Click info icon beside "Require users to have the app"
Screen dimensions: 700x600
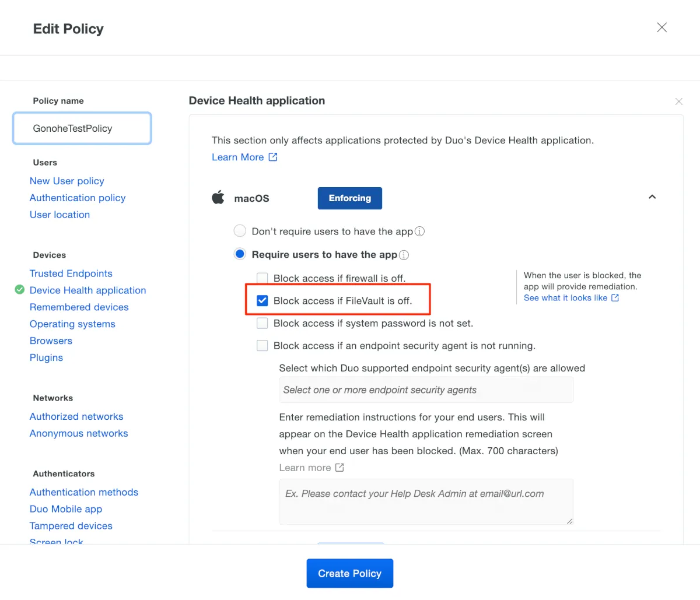click(404, 255)
